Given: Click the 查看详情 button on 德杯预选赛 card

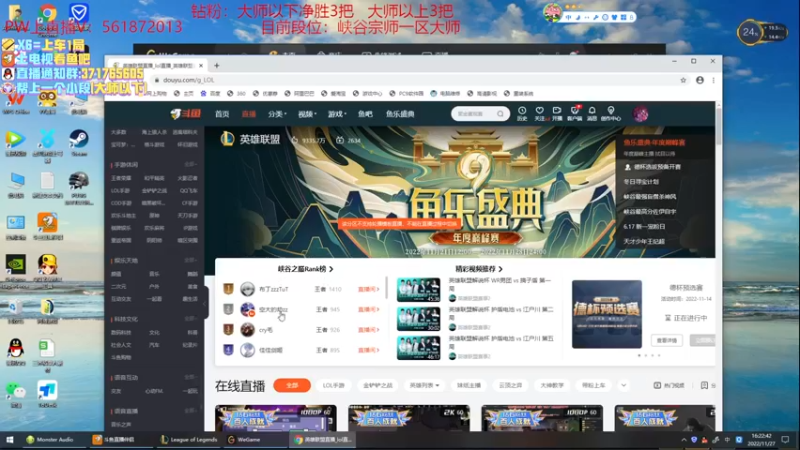Looking at the screenshot, I should coord(667,340).
